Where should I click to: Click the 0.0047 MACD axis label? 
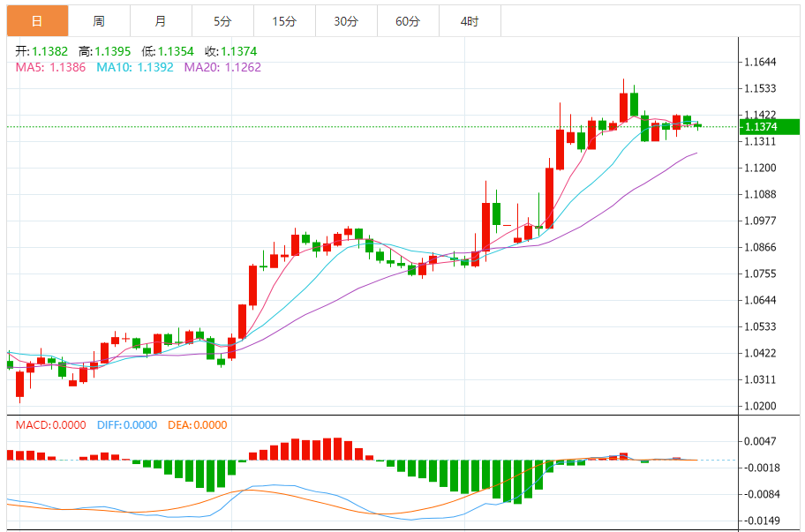pyautogui.click(x=760, y=441)
